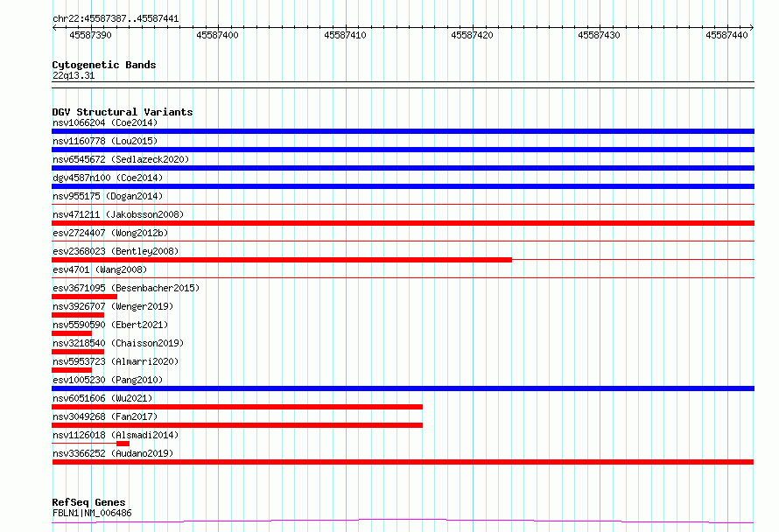Click the Cytogenetic Bands track title
779x532 pixels.
click(x=104, y=65)
